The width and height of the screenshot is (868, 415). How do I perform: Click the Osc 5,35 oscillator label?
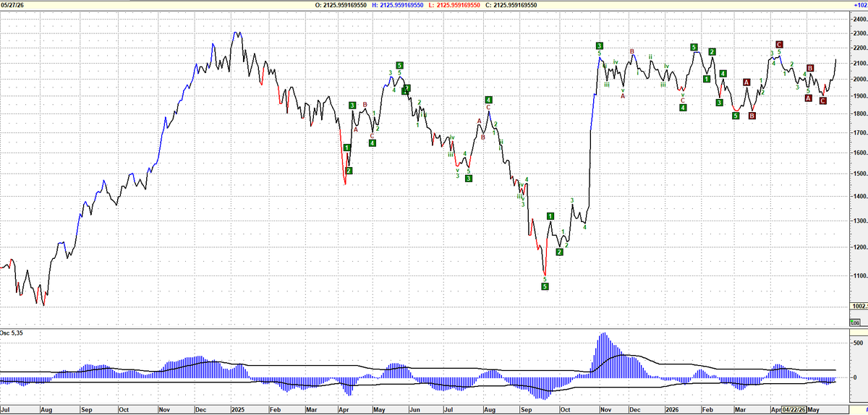point(12,332)
